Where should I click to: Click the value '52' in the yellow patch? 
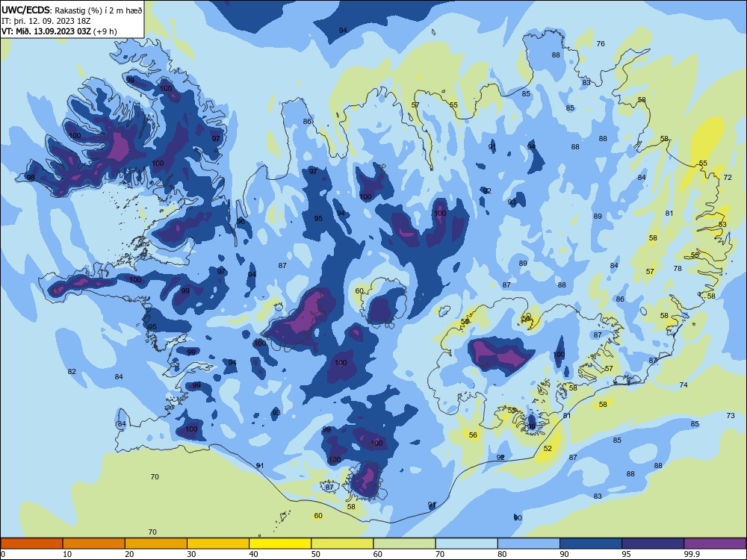(x=548, y=449)
